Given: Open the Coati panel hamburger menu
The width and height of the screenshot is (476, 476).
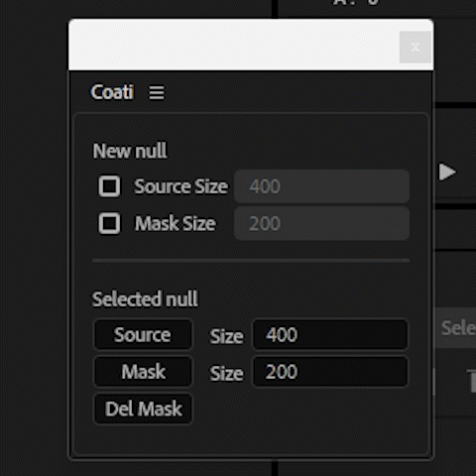Looking at the screenshot, I should tap(157, 92).
